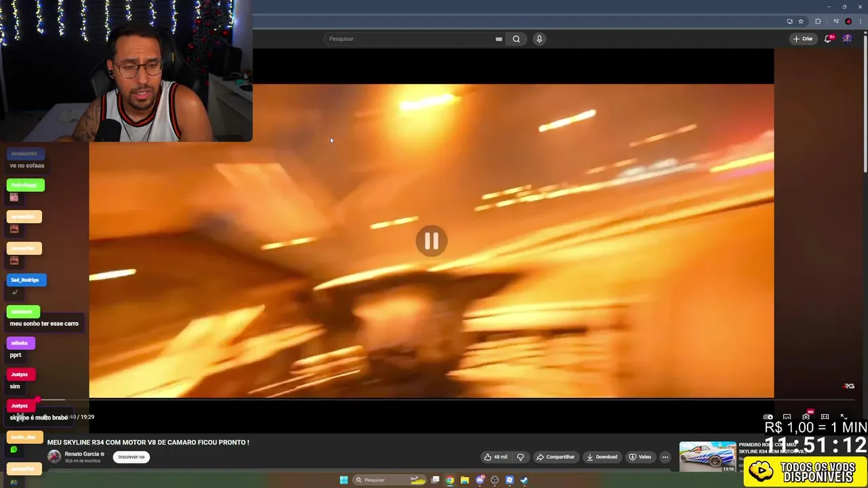This screenshot has height=488, width=868.
Task: Open File Explorer from taskbar
Action: point(465,480)
